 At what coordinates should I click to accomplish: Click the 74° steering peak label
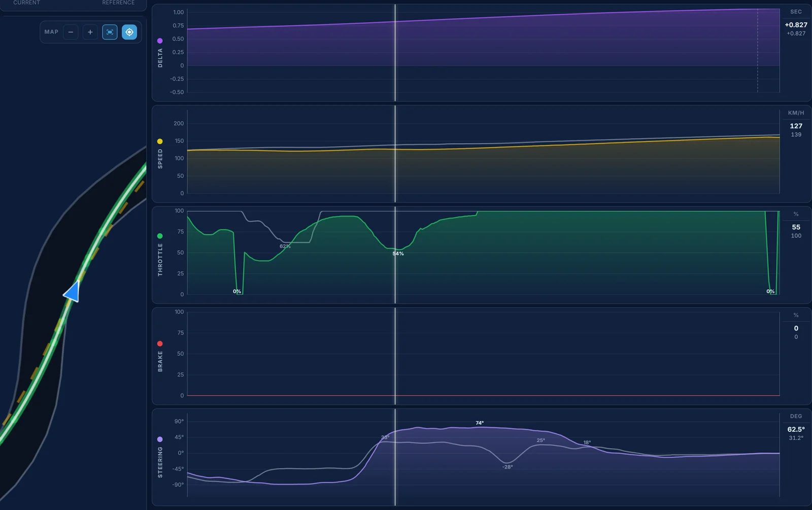[x=480, y=423]
